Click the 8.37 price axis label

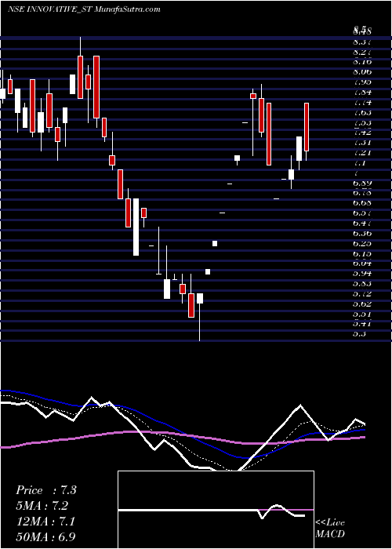(362, 42)
